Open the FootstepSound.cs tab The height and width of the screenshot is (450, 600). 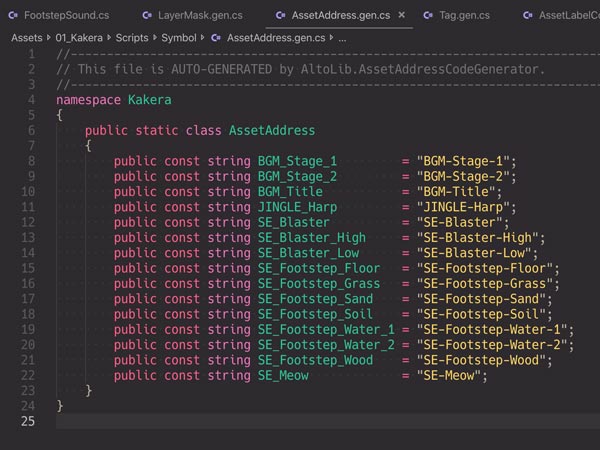(60, 15)
